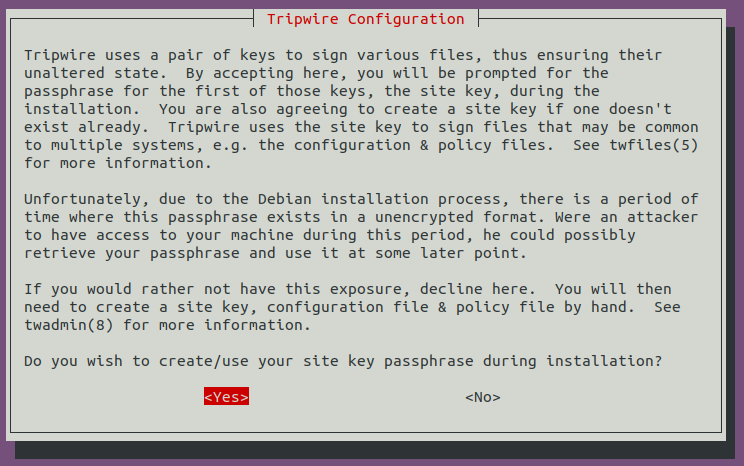Select the Yes button

coord(226,397)
